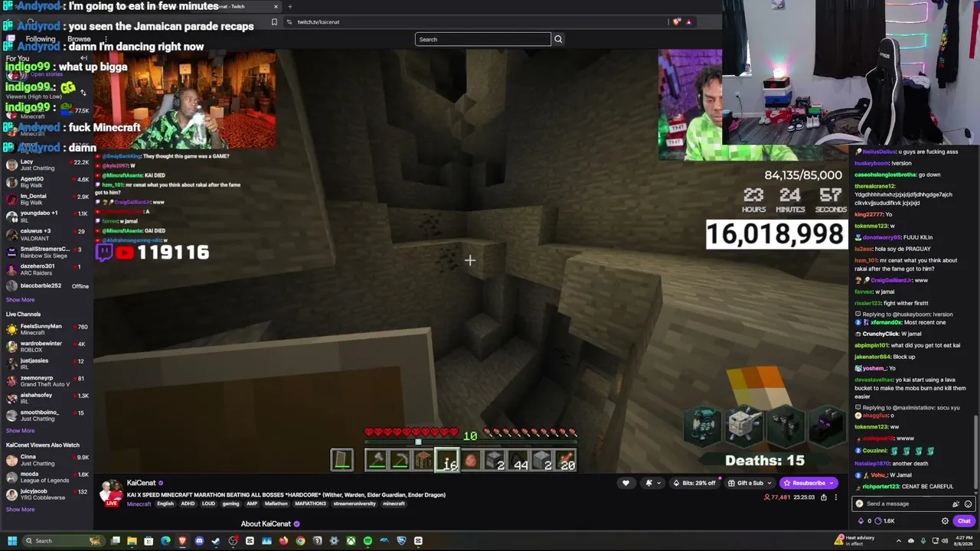The image size is (980, 551).
Task: Click the Twitch search input field
Action: pos(482,39)
